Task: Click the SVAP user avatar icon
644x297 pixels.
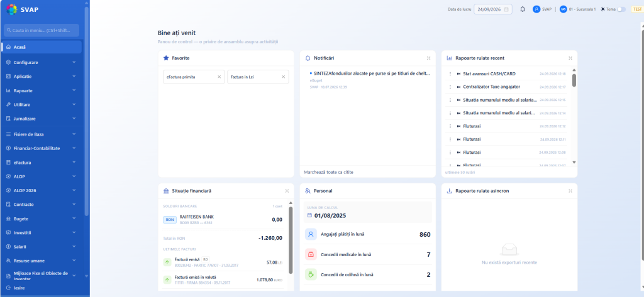Action: [x=536, y=9]
